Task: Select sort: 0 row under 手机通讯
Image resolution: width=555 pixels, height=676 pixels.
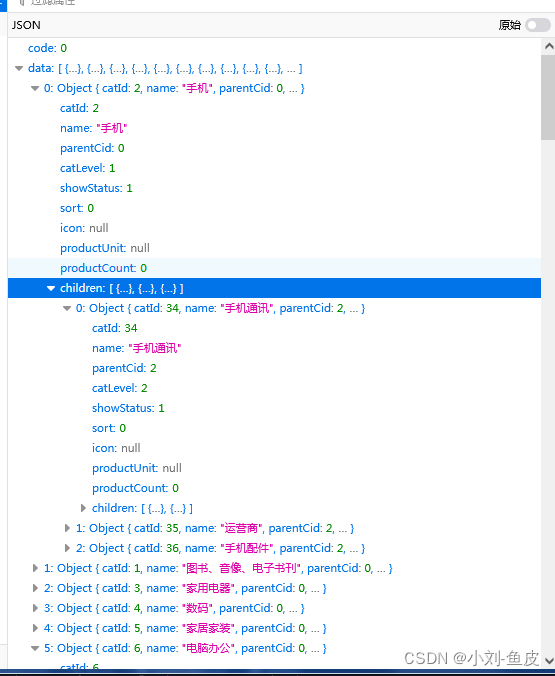Action: click(274, 428)
